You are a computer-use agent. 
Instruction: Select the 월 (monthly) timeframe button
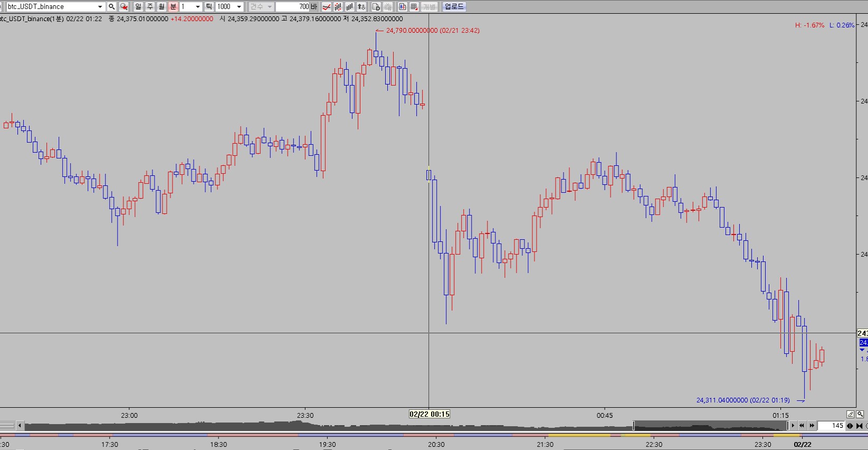(x=161, y=7)
